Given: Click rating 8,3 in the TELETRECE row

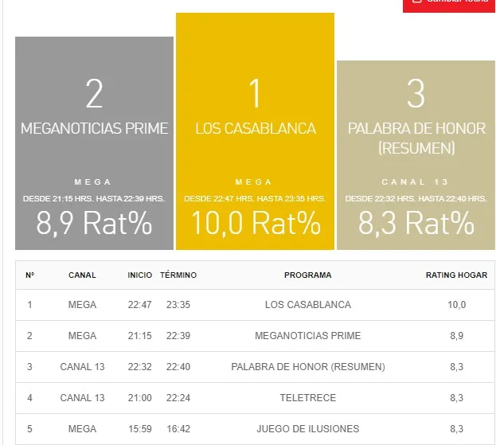Looking at the screenshot, I should point(457,398).
